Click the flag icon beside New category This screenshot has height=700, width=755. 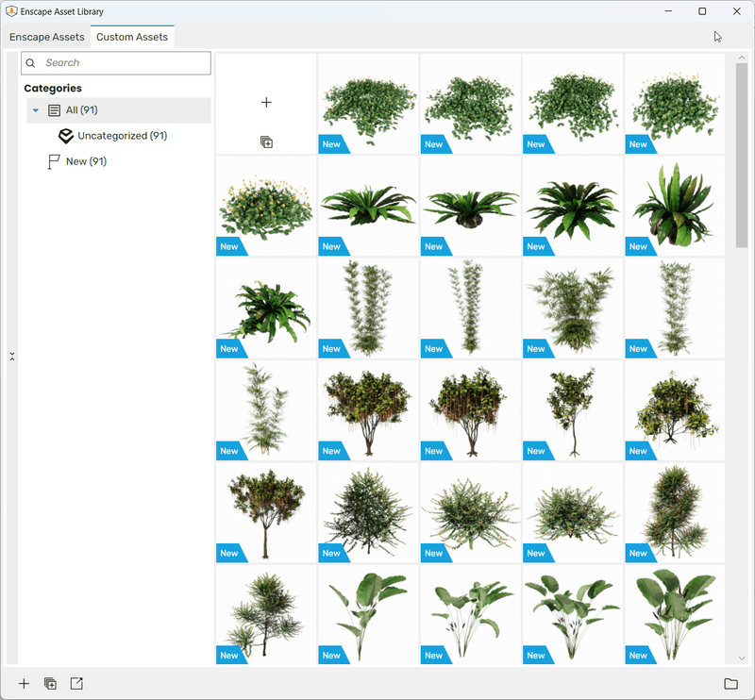click(x=54, y=162)
